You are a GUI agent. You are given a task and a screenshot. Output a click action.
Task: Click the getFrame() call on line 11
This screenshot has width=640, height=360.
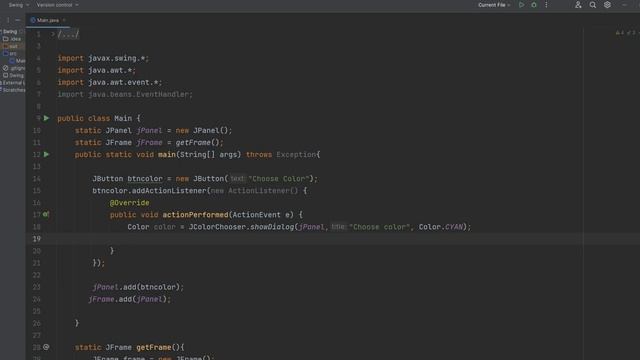198,142
